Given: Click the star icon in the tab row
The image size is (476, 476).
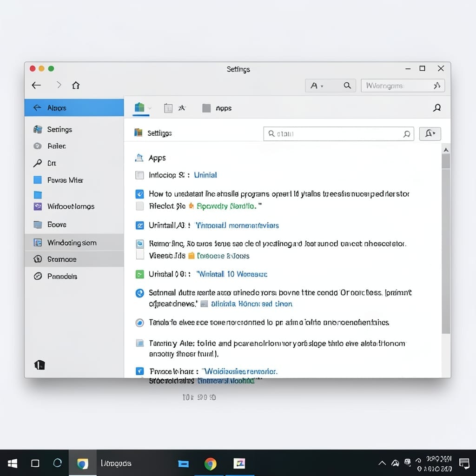Looking at the screenshot, I should click(x=182, y=108).
